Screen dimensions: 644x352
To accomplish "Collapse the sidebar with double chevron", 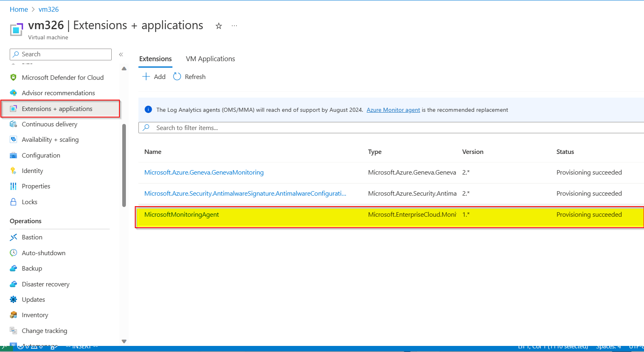I will click(x=121, y=54).
